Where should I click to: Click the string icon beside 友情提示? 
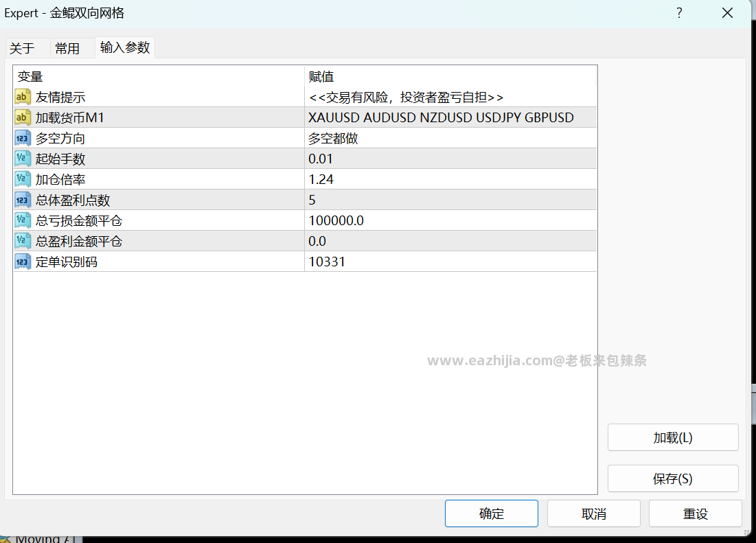[x=23, y=97]
